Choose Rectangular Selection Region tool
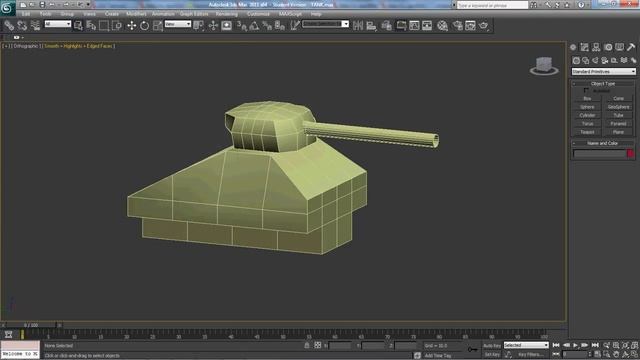The image size is (640, 360). coord(104,26)
